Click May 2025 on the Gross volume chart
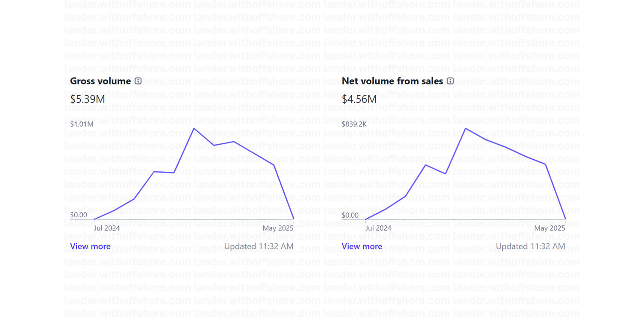 (278, 228)
